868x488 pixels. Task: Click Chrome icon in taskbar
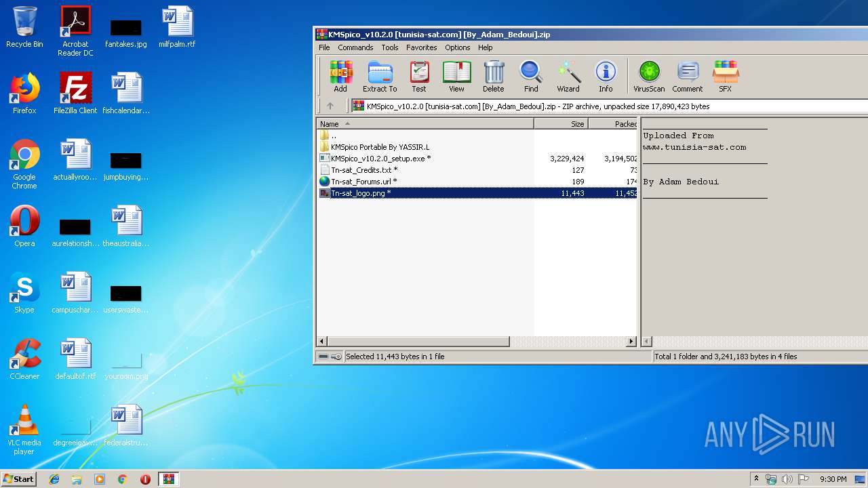pos(123,479)
